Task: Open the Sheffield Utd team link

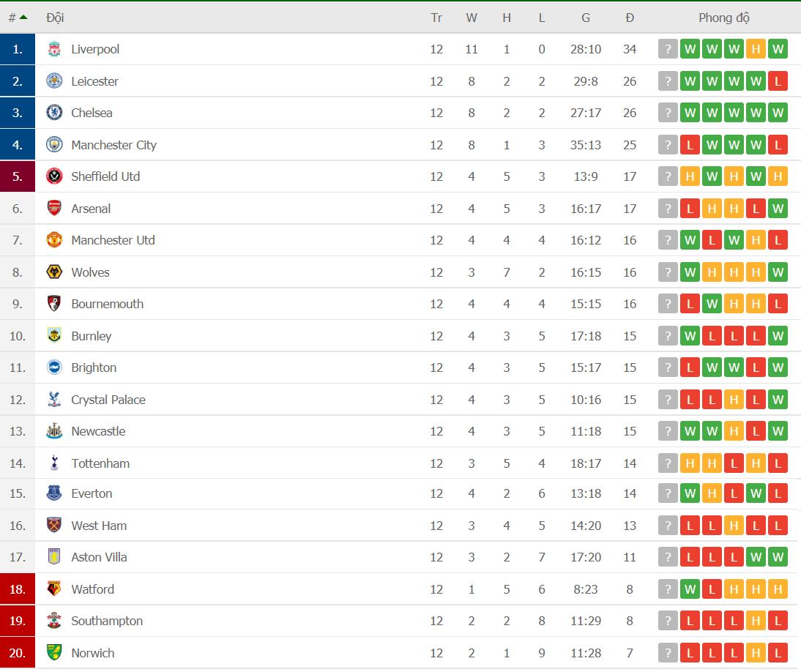Action: click(x=105, y=176)
